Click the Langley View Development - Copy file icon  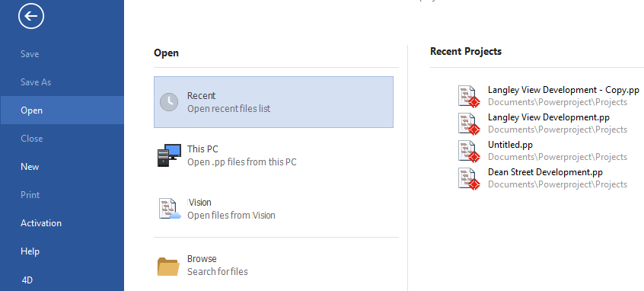(469, 97)
